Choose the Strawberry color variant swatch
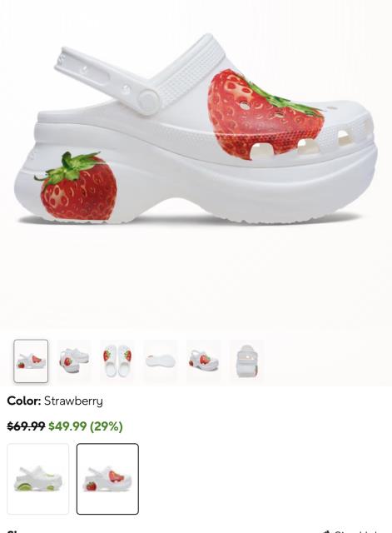The width and height of the screenshot is (392, 533). (107, 479)
